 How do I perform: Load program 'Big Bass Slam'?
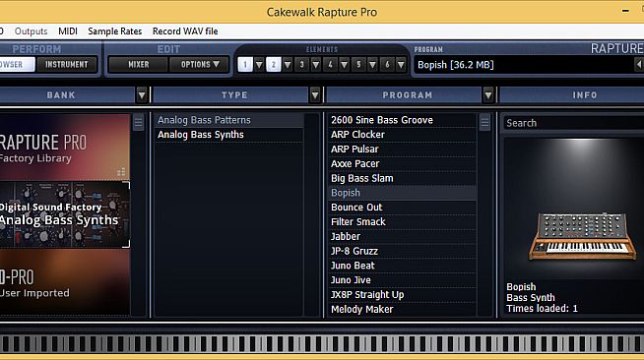(x=403, y=178)
